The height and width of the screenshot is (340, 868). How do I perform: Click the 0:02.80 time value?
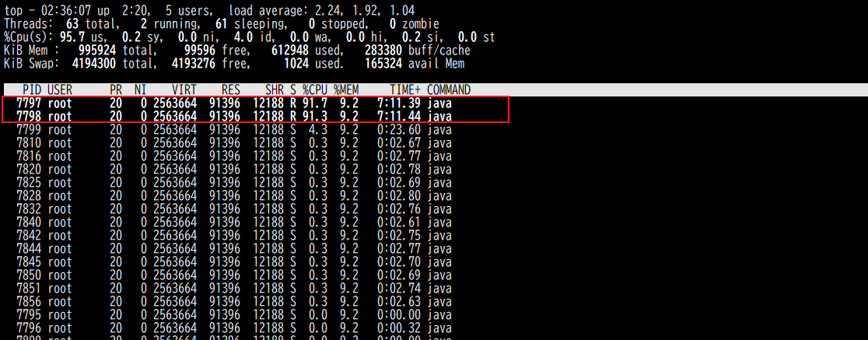point(398,195)
